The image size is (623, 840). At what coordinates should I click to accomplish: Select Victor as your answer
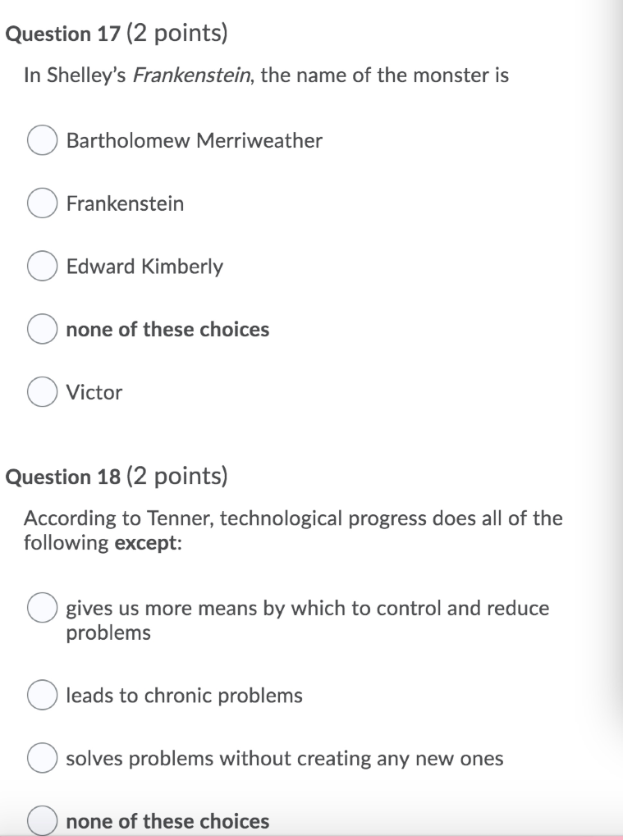(x=41, y=392)
